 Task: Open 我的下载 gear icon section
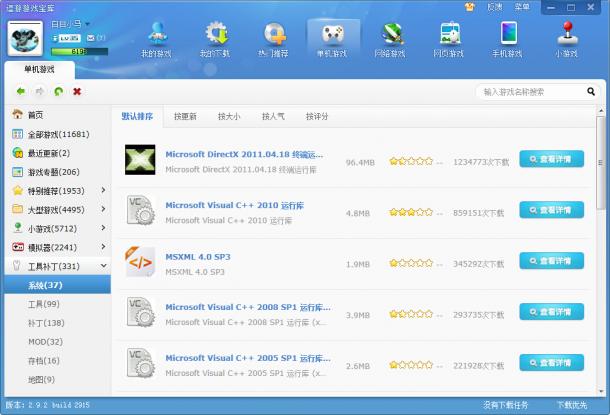(215, 40)
